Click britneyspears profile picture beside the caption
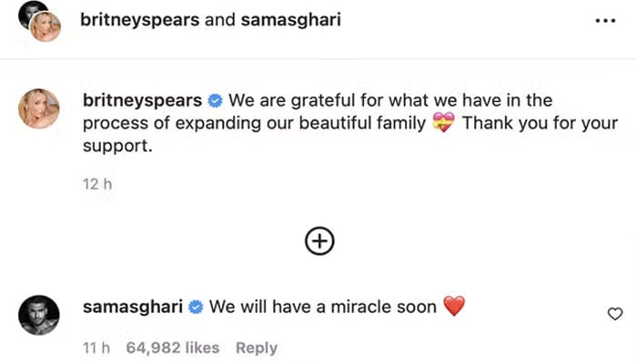 [x=38, y=111]
